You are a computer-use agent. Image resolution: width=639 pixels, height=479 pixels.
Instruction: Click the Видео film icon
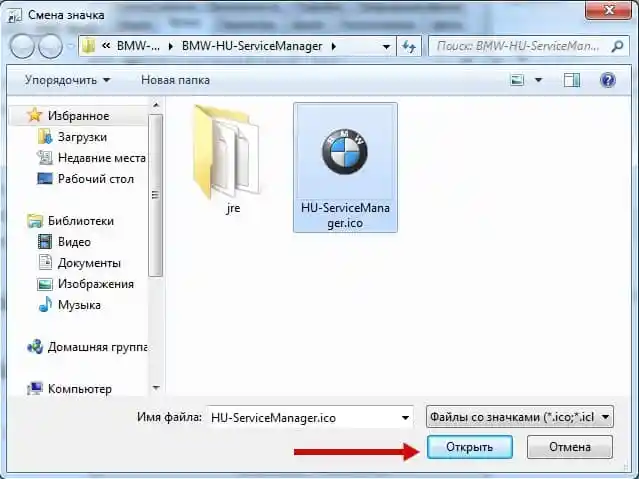[x=45, y=241]
